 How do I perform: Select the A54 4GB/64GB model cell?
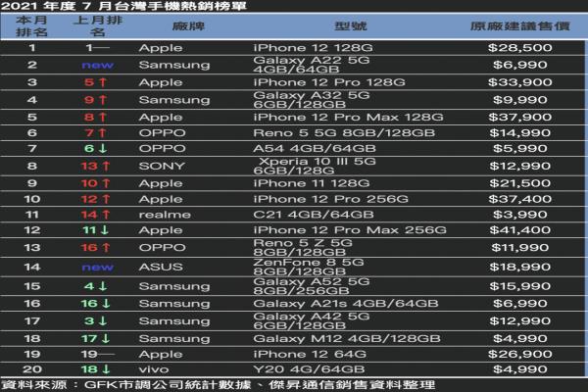tap(315, 149)
